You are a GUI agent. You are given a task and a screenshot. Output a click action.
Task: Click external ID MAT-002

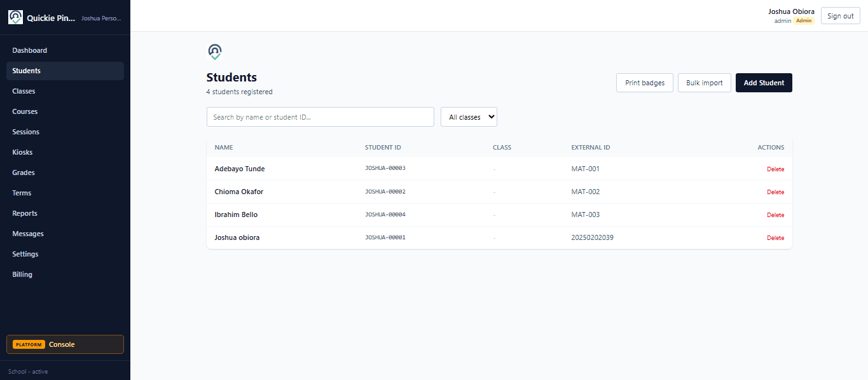coord(586,192)
